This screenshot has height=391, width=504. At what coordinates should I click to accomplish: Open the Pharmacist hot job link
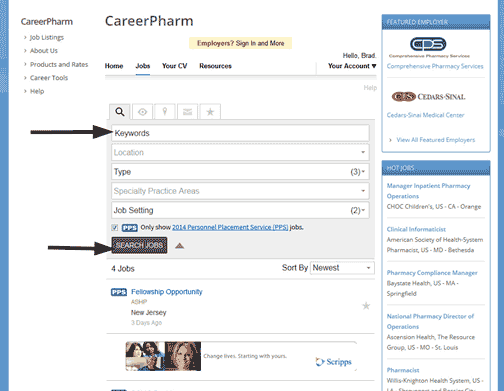[x=403, y=370]
